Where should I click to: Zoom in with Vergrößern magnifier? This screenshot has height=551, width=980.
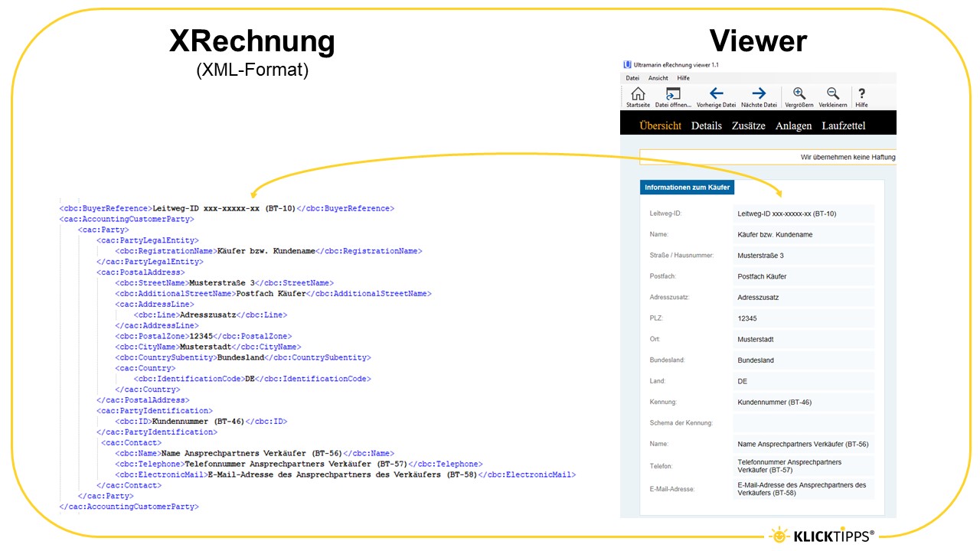tap(799, 93)
